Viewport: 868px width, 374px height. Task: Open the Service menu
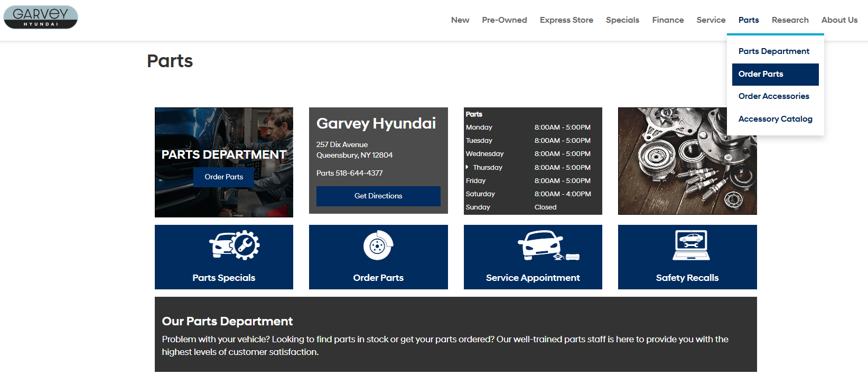[x=711, y=20]
